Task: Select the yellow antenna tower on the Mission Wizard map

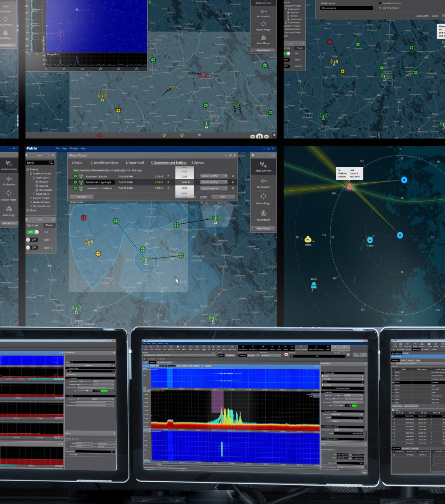Action: pyautogui.click(x=89, y=242)
